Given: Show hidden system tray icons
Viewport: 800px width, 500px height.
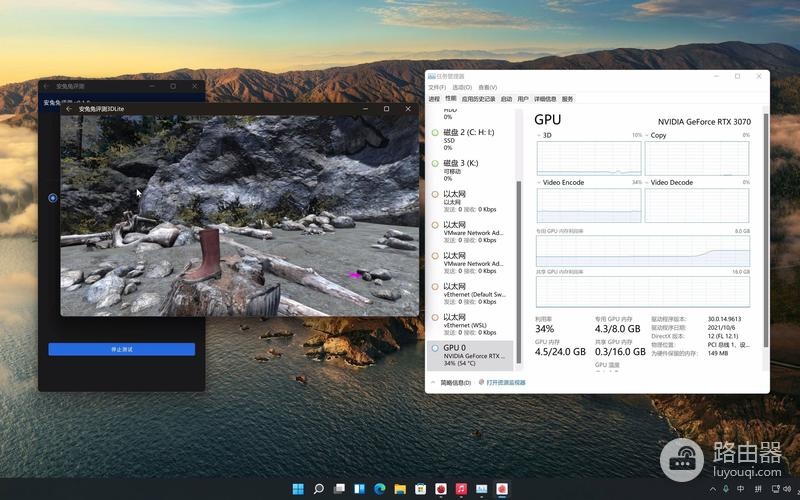Looking at the screenshot, I should point(713,489).
